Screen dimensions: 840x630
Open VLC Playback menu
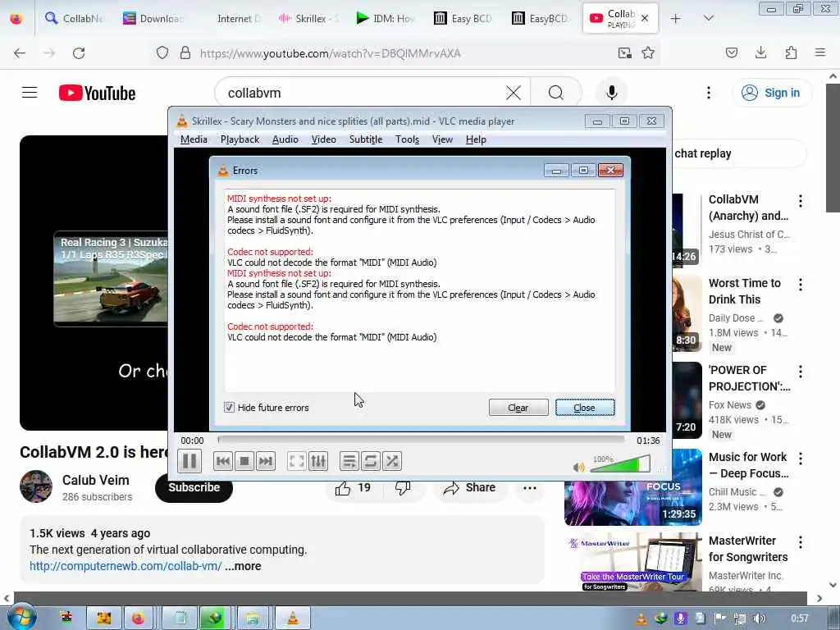[240, 139]
